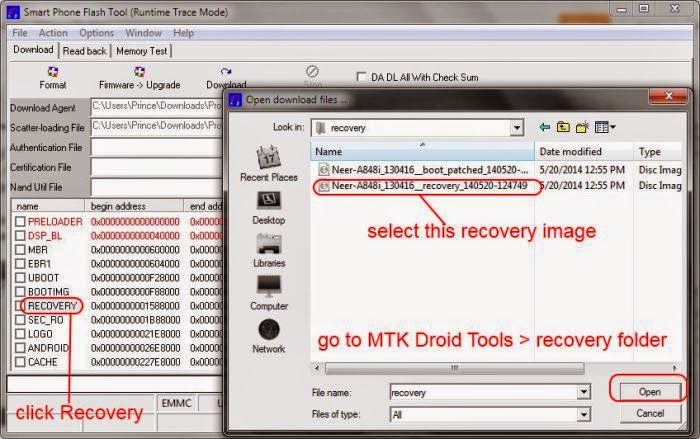The width and height of the screenshot is (700, 439).
Task: Check the BOOTIMG partition checkbox
Action: pyautogui.click(x=20, y=292)
